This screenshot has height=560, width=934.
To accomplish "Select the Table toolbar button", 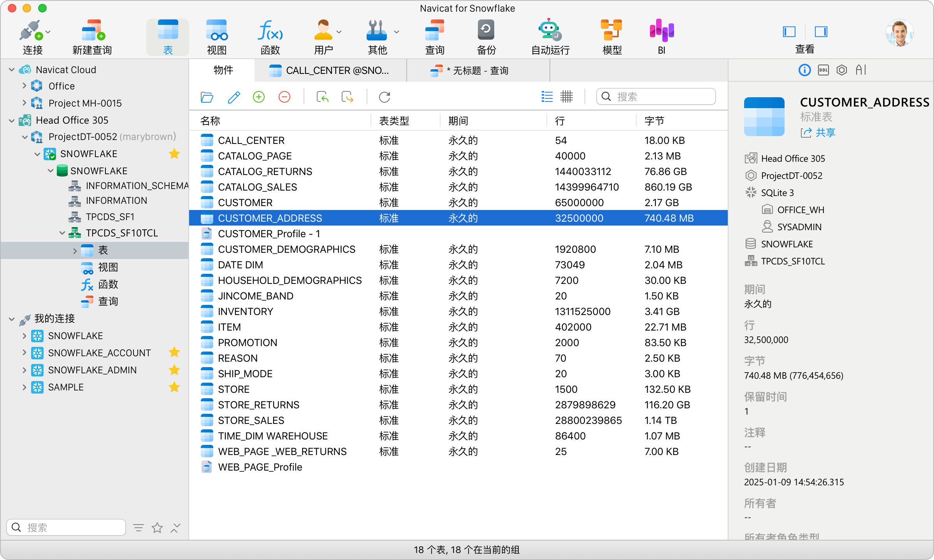I will tap(168, 37).
